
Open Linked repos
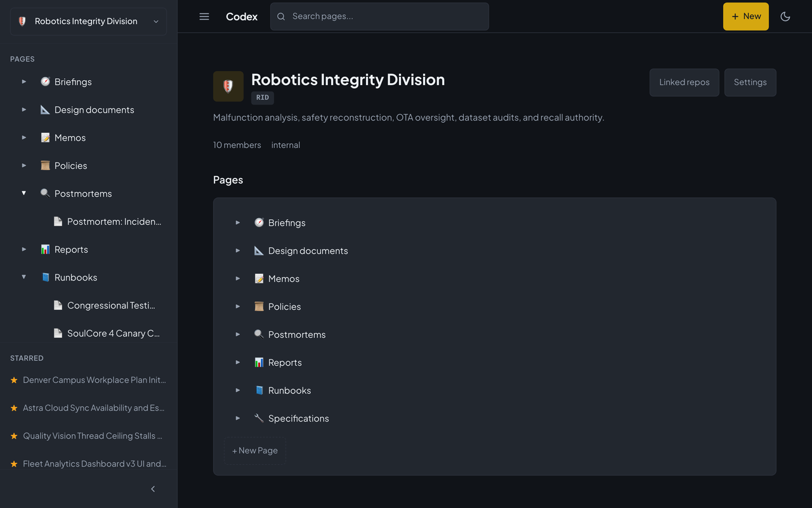(x=684, y=83)
